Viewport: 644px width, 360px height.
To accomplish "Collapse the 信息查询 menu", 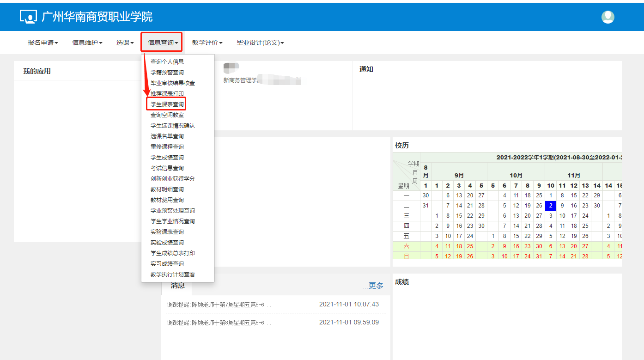I will click(x=163, y=43).
